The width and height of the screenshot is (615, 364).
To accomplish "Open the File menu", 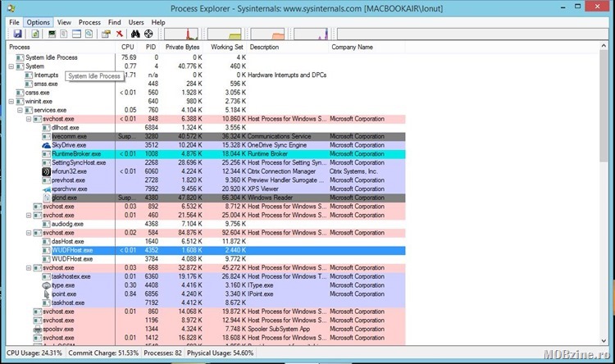I will click(14, 22).
